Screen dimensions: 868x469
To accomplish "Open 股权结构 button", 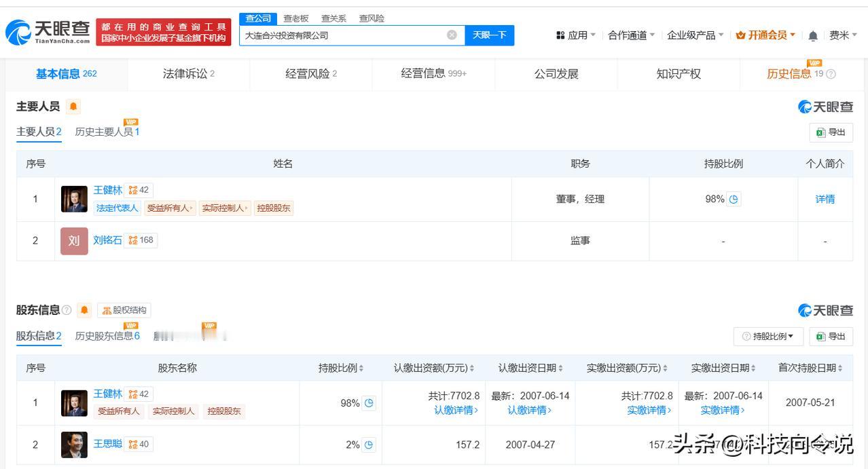I will 124,310.
